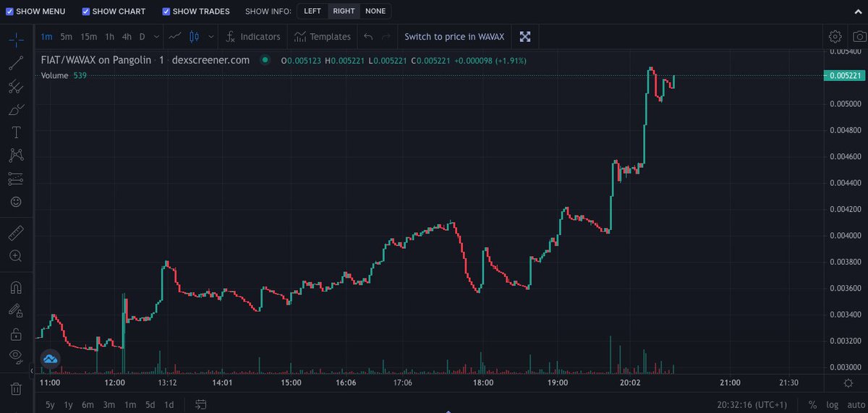Select the 1m interval in top toolbar

click(x=46, y=36)
